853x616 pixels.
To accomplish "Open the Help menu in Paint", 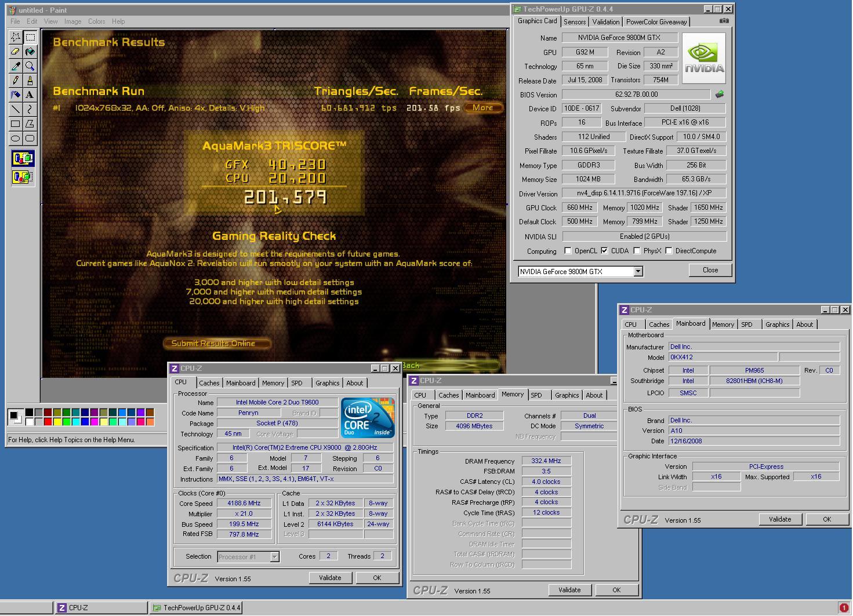I will 118,21.
